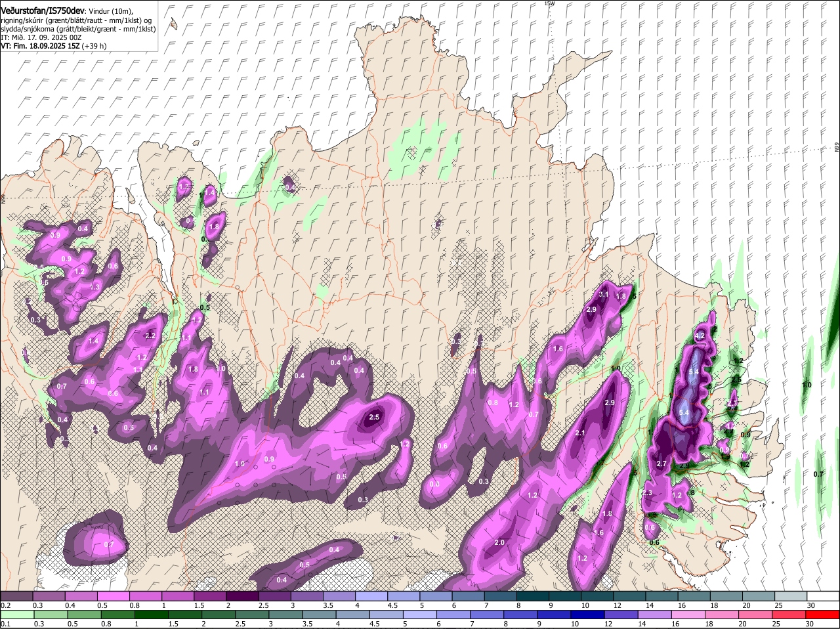This screenshot has width=840, height=629.
Task: Select the bright pink swatch between 0.5 and 0.8
Action: 113,596
